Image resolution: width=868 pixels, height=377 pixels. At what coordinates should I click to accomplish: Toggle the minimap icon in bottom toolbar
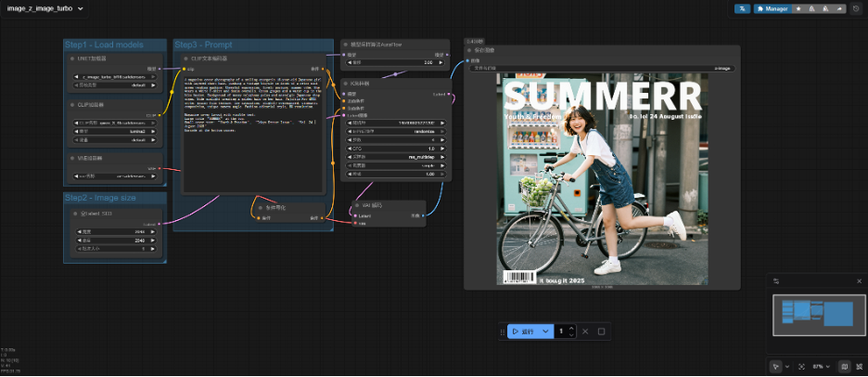tap(843, 367)
